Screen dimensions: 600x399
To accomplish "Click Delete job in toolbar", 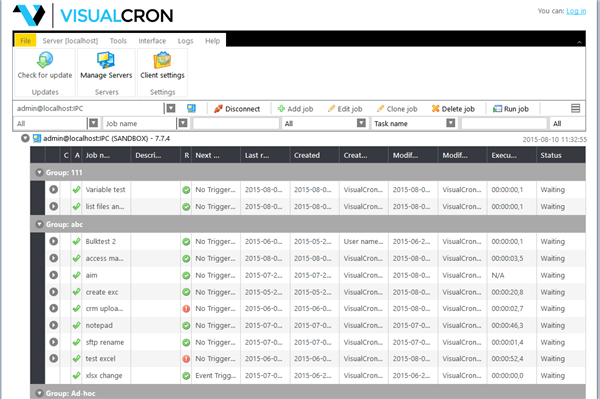I will (x=453, y=109).
